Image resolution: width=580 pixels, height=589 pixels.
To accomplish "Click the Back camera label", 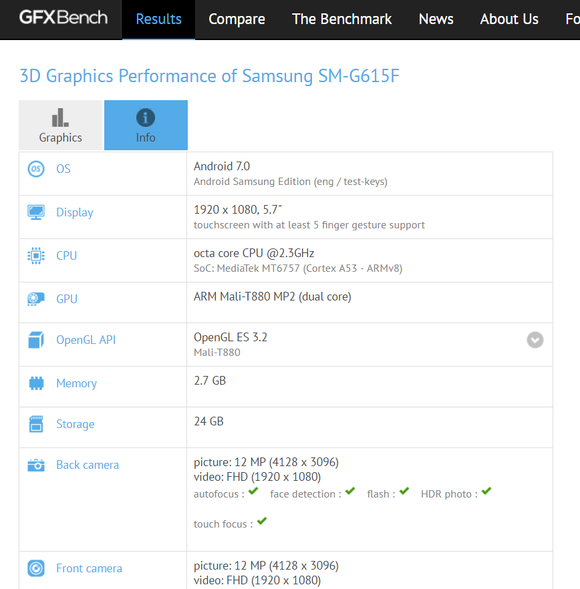I will click(88, 465).
